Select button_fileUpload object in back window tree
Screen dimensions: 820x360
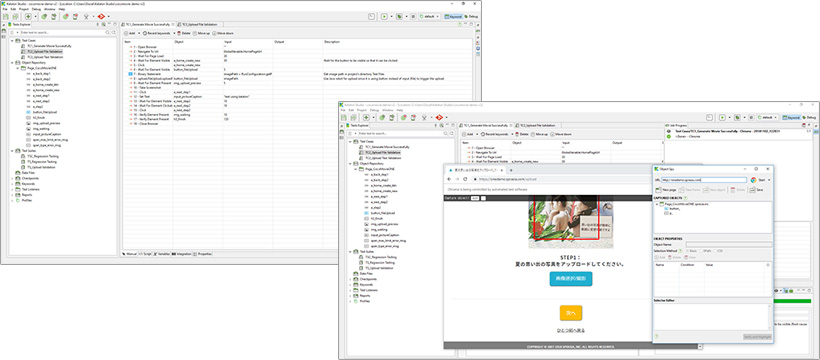tap(44, 112)
